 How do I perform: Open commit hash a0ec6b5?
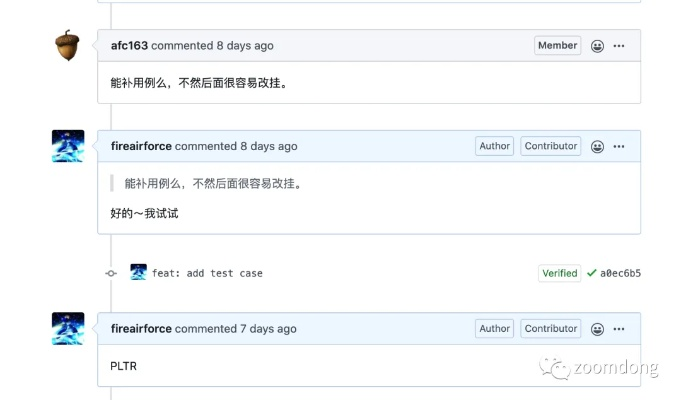tap(620, 273)
